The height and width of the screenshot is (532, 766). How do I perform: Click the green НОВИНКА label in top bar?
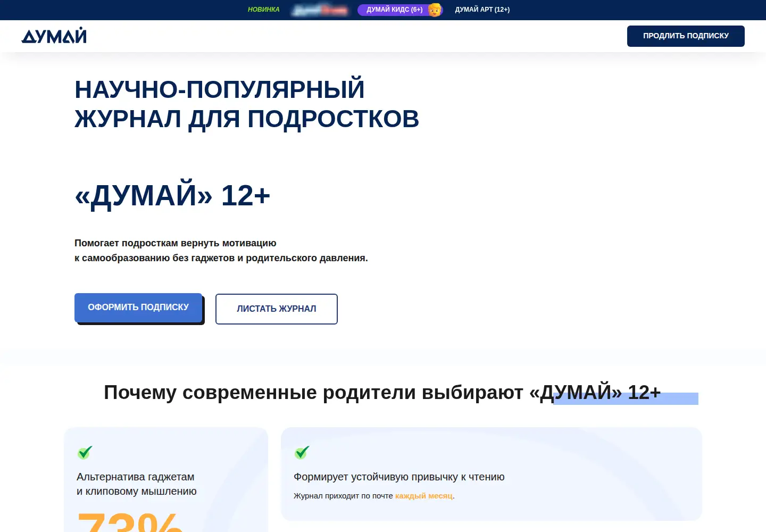[x=264, y=10]
